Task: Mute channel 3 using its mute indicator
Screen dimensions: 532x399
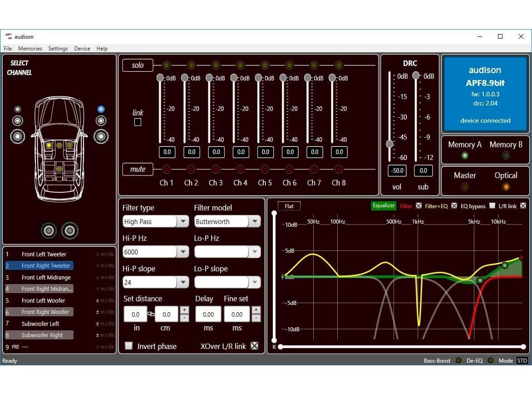Action: click(x=216, y=169)
